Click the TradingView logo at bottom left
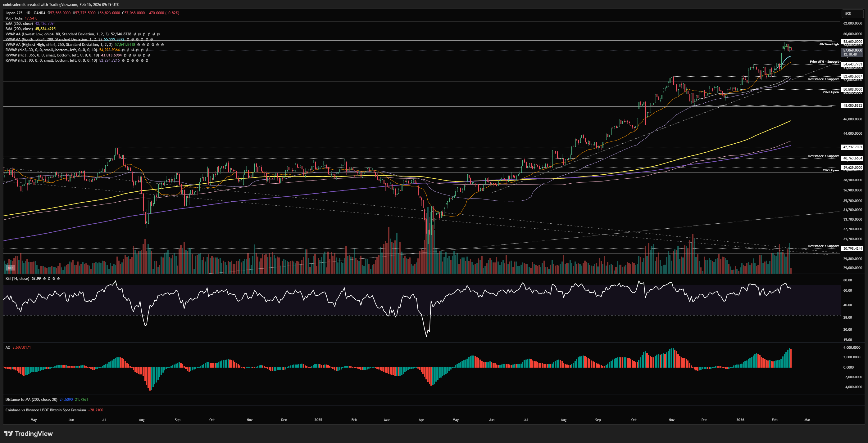The height and width of the screenshot is (443, 868). coord(28,433)
